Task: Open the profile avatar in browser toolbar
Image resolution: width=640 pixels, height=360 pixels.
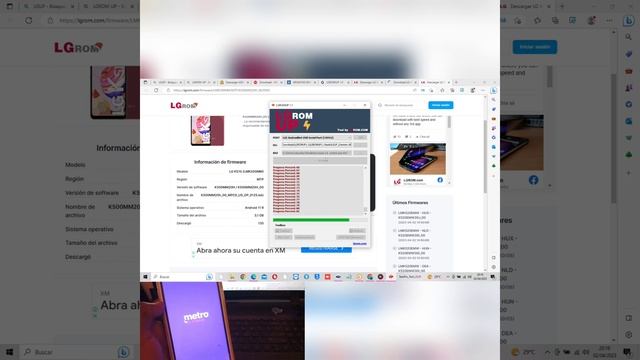Action: pyautogui.click(x=591, y=20)
